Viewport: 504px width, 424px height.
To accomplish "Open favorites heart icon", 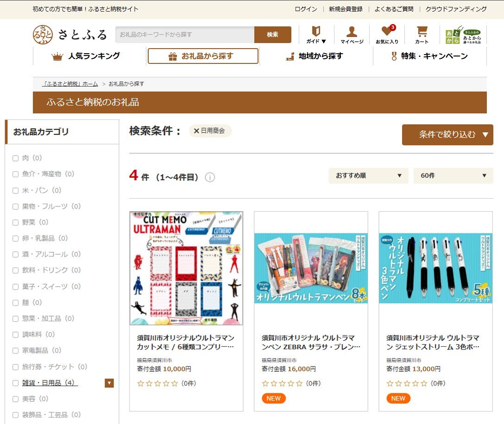I will pyautogui.click(x=387, y=31).
